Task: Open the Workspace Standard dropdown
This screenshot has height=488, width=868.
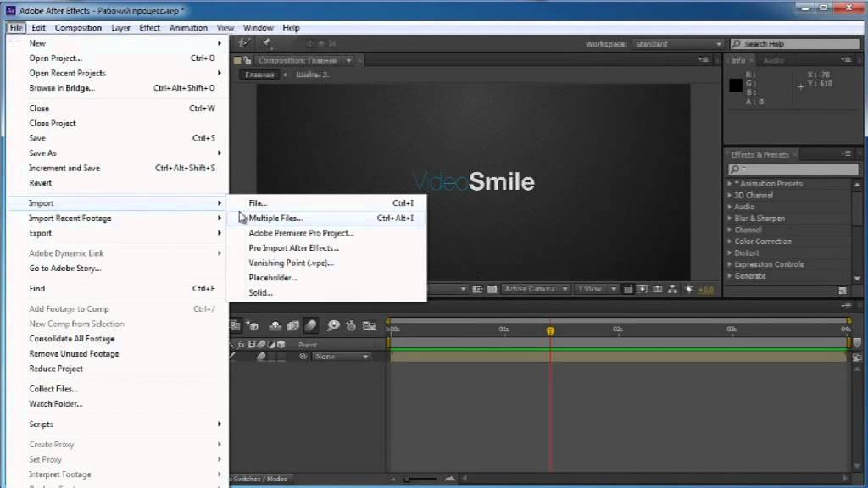Action: point(678,44)
